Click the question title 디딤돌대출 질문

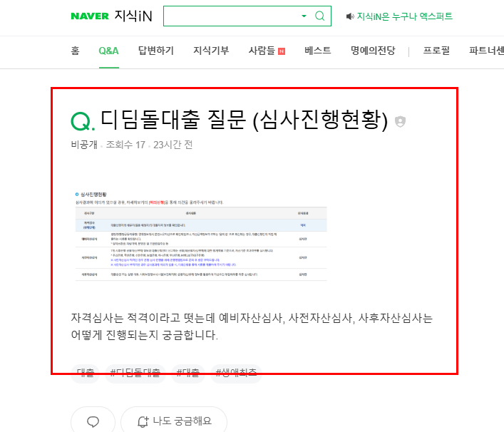[x=244, y=120]
